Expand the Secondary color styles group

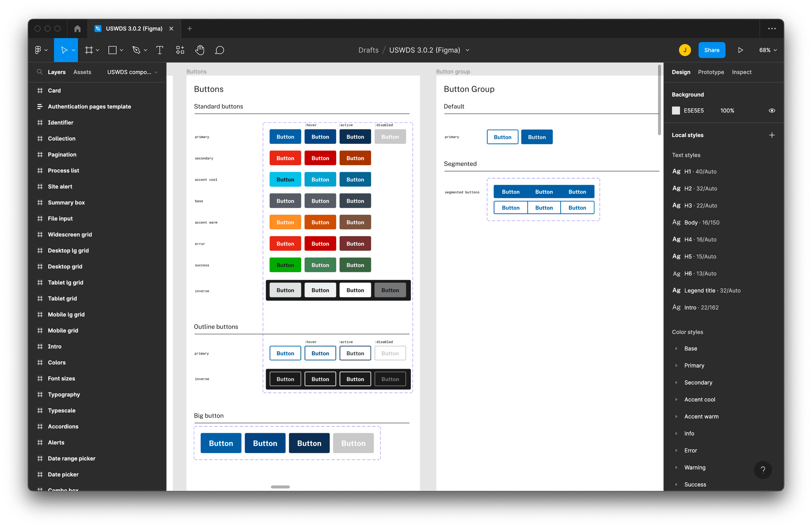coord(676,382)
